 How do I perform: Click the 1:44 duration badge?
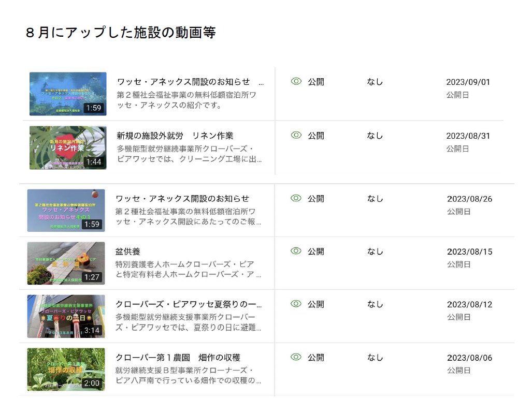pyautogui.click(x=94, y=162)
